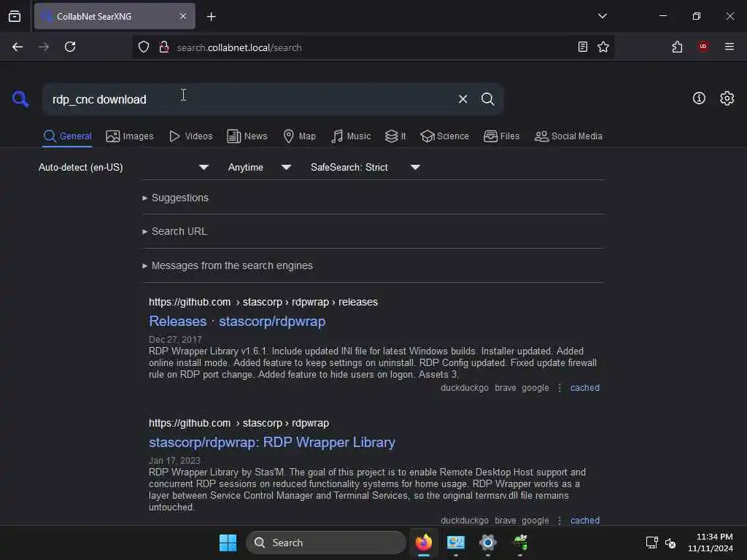The width and height of the screenshot is (747, 560).
Task: Open the list all tabs chevron
Action: click(602, 16)
